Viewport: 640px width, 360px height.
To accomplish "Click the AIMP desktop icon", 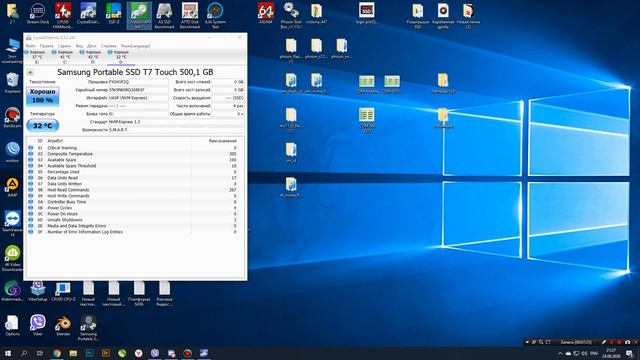I will (x=12, y=187).
